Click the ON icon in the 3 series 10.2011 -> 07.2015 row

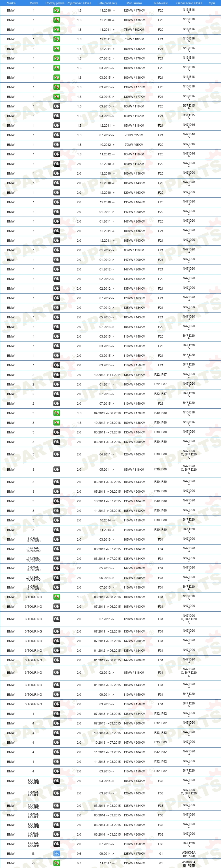point(57,501)
